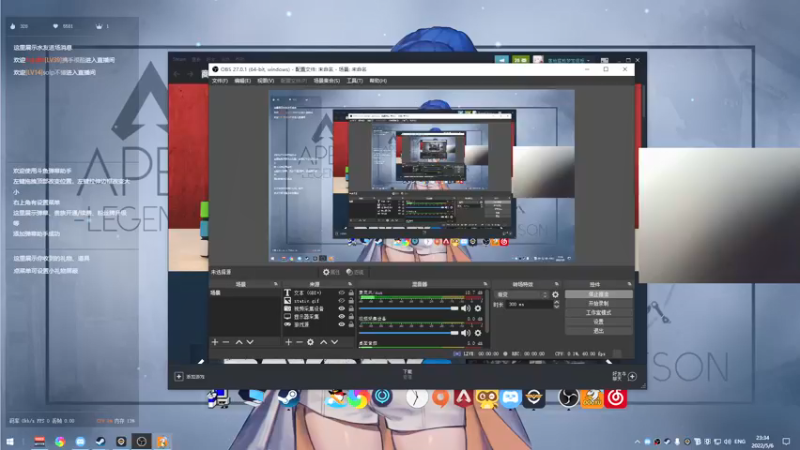The height and width of the screenshot is (450, 800).
Task: Open 文件(F) menu in OBS
Action: tap(219, 81)
